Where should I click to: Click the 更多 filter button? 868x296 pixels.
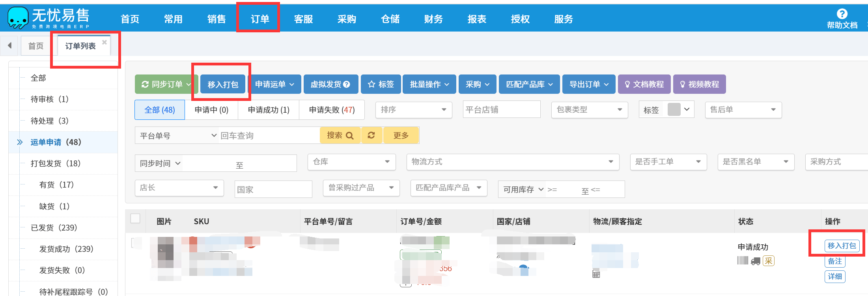[x=401, y=135]
